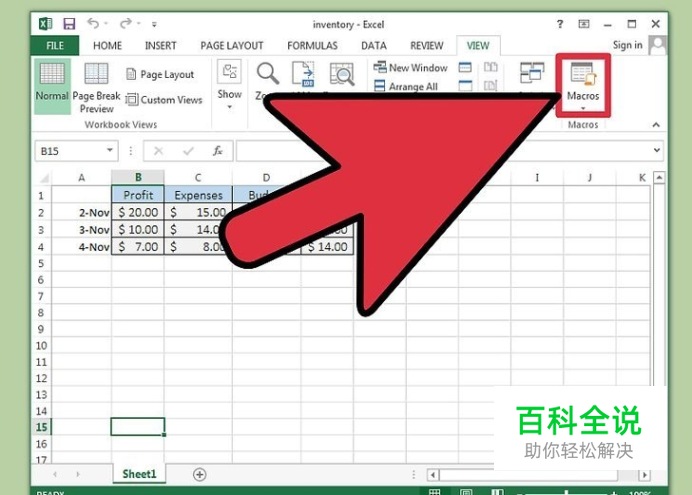
Task: Click the Zoom magnifier icon
Action: [x=267, y=73]
